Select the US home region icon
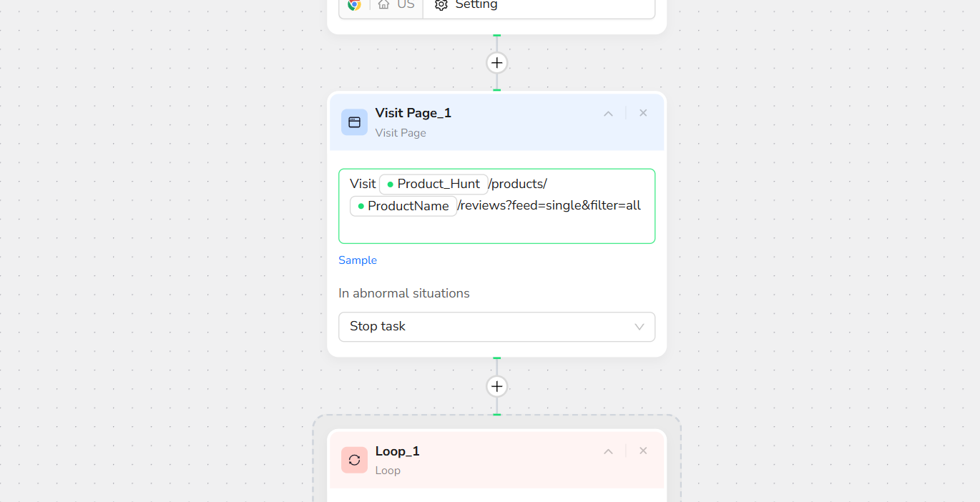 coord(384,5)
